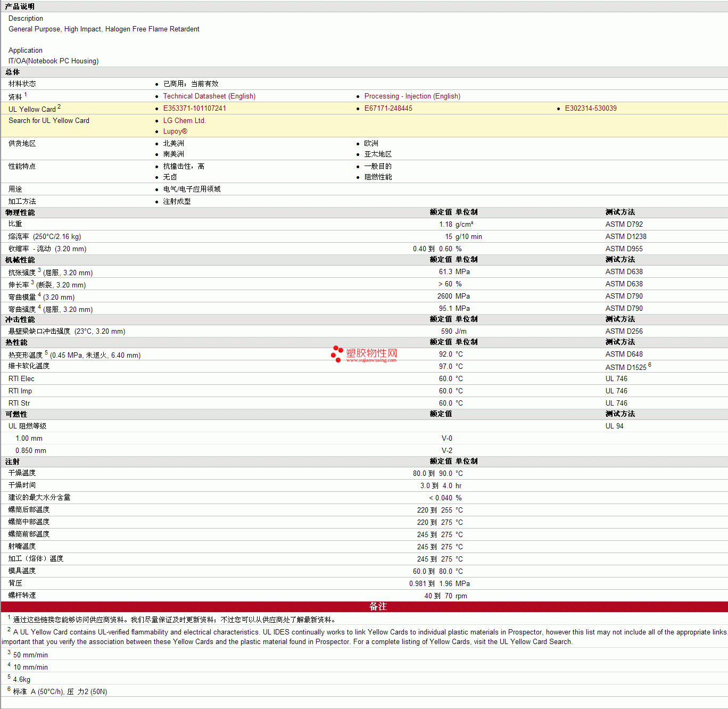
Task: Click footnote '标准 A (50°C/h), 压 力2 (50N)'
Action: 60,692
